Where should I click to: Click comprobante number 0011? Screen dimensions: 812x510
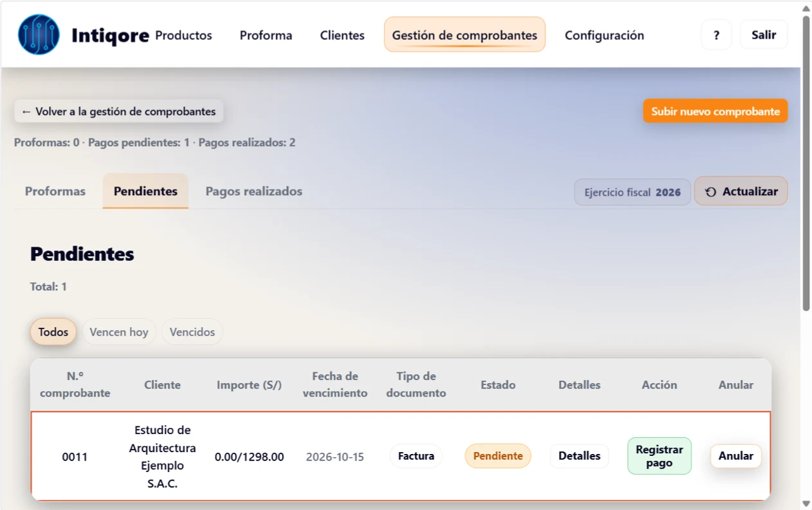pyautogui.click(x=75, y=457)
